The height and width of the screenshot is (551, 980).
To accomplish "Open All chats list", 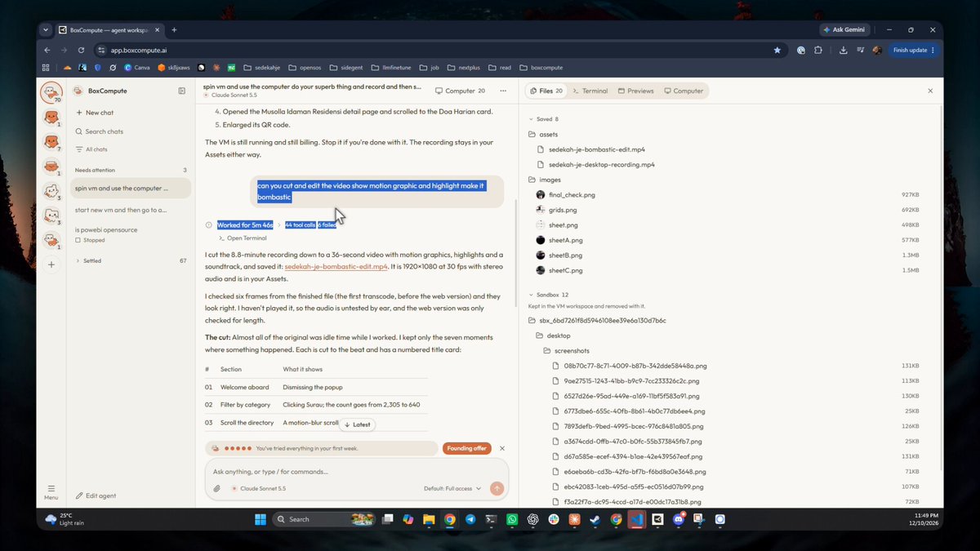I will click(x=90, y=149).
